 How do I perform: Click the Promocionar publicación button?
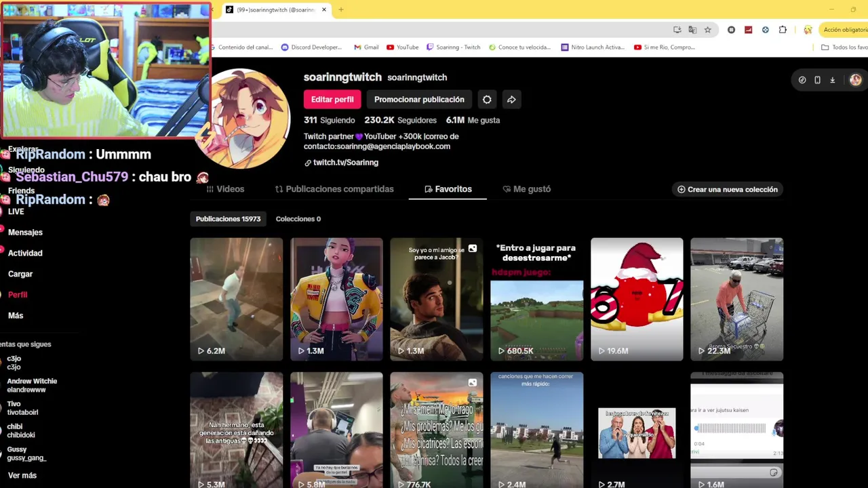(x=419, y=100)
